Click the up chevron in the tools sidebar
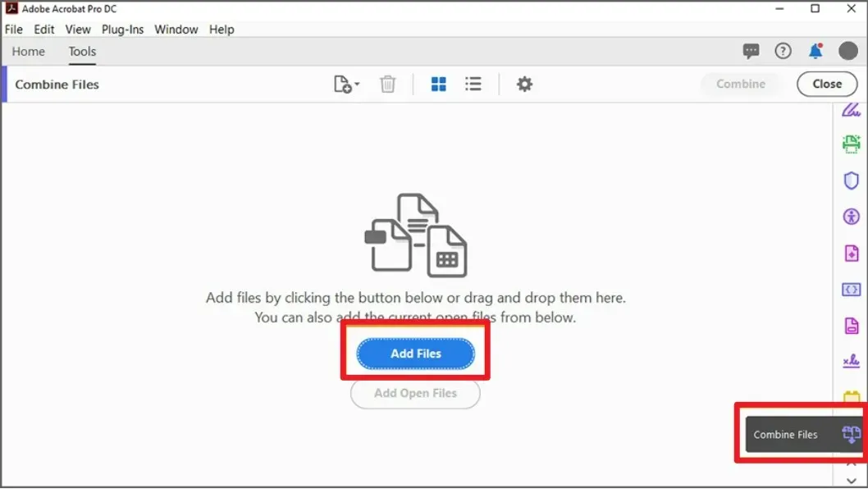The width and height of the screenshot is (868, 489). 850,461
